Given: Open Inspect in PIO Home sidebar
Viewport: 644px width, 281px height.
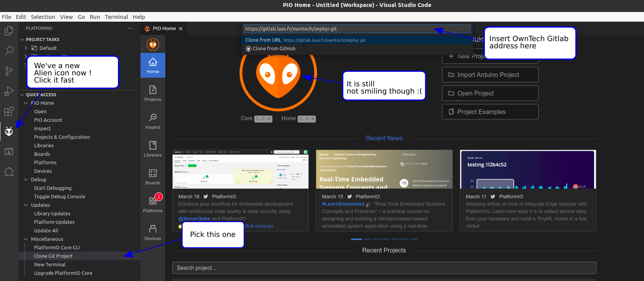Looking at the screenshot, I should [153, 121].
